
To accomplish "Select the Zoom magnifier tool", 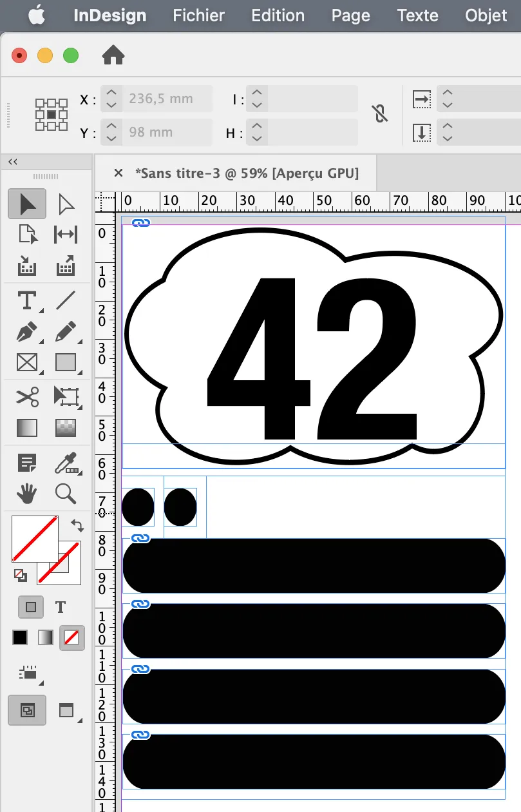I will (66, 494).
